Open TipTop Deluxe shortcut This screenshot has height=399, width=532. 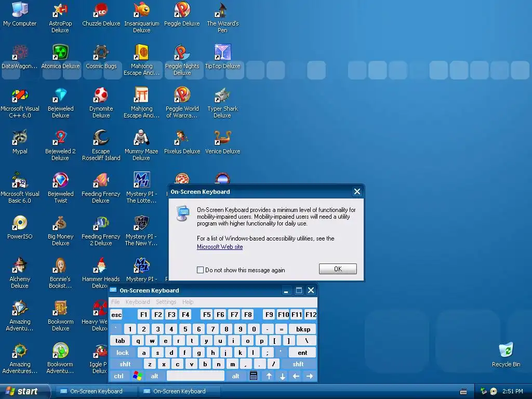point(222,57)
